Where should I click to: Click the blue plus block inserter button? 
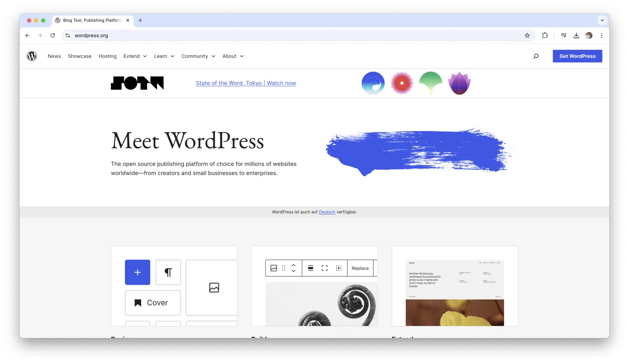[138, 272]
